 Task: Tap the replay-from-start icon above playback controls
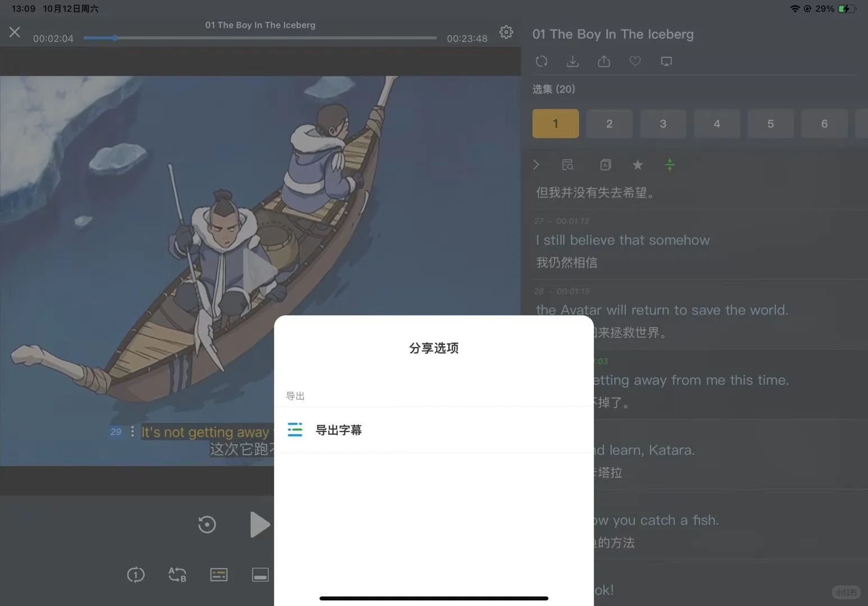[207, 525]
